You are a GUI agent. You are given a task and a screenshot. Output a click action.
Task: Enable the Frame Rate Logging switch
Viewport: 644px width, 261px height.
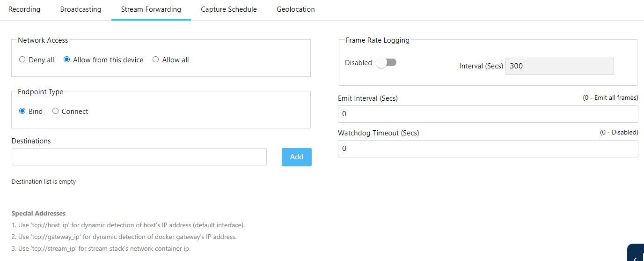pos(386,63)
